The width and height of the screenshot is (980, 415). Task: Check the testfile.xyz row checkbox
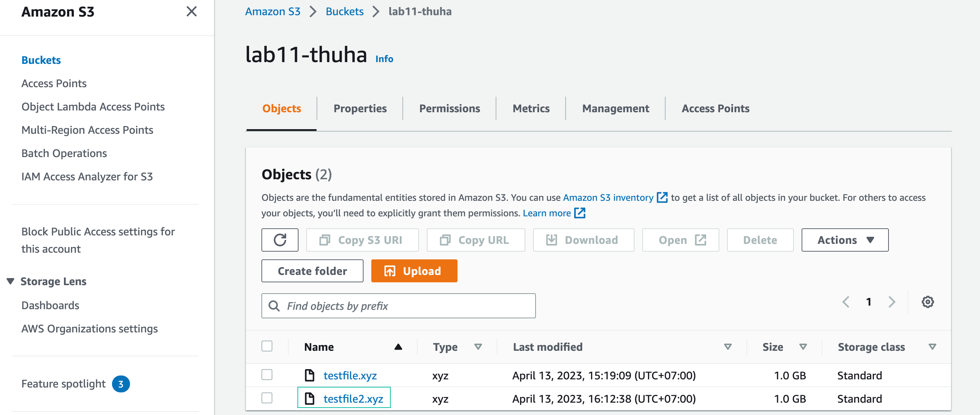coord(267,375)
